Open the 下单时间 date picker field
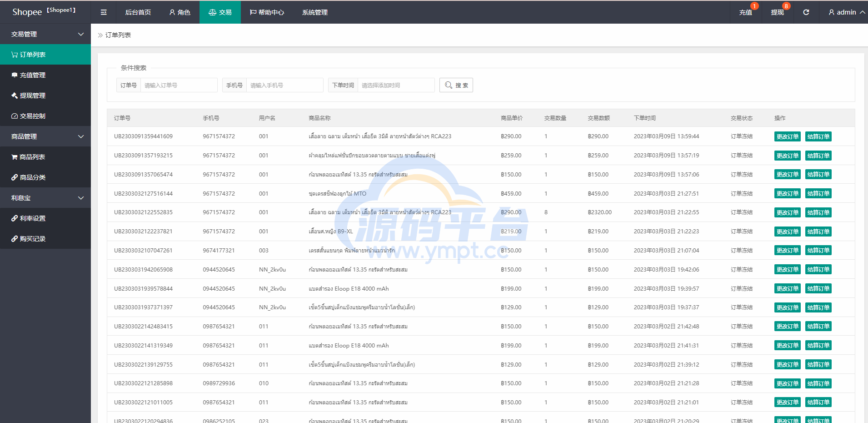Image resolution: width=868 pixels, height=423 pixels. (396, 85)
